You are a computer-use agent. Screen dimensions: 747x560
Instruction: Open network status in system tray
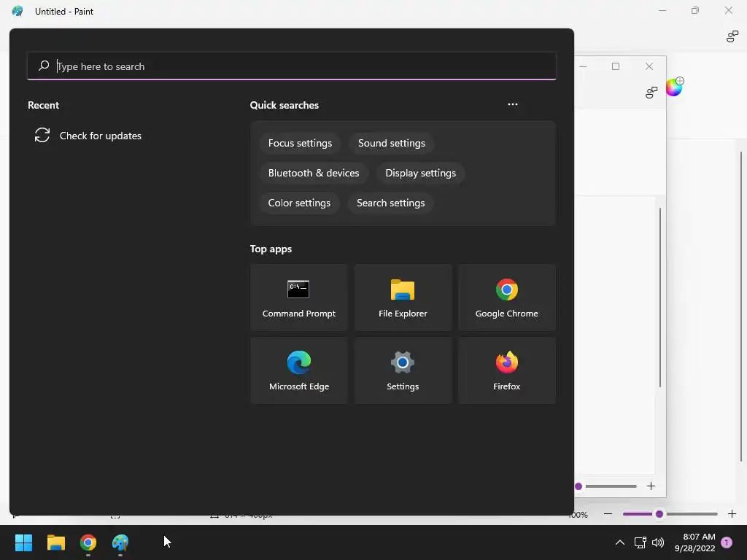coord(640,542)
